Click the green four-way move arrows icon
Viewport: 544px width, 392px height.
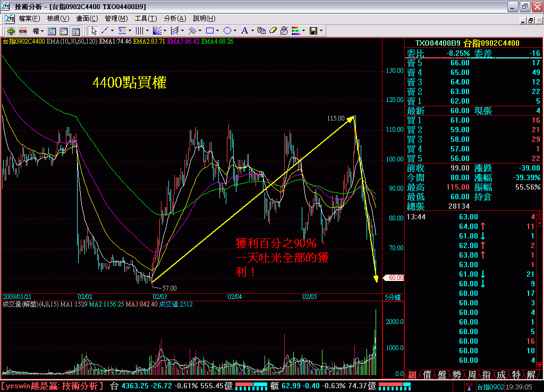(x=11, y=31)
